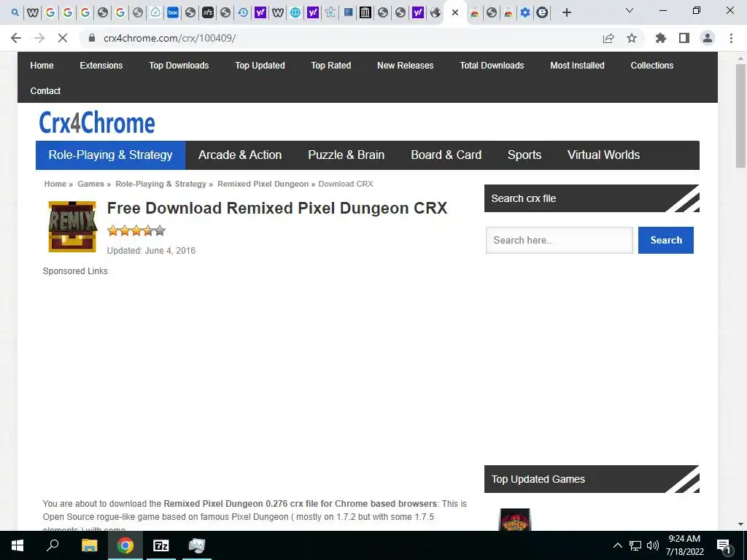Go forward to the next page
This screenshot has height=560, width=747.
pos(39,38)
